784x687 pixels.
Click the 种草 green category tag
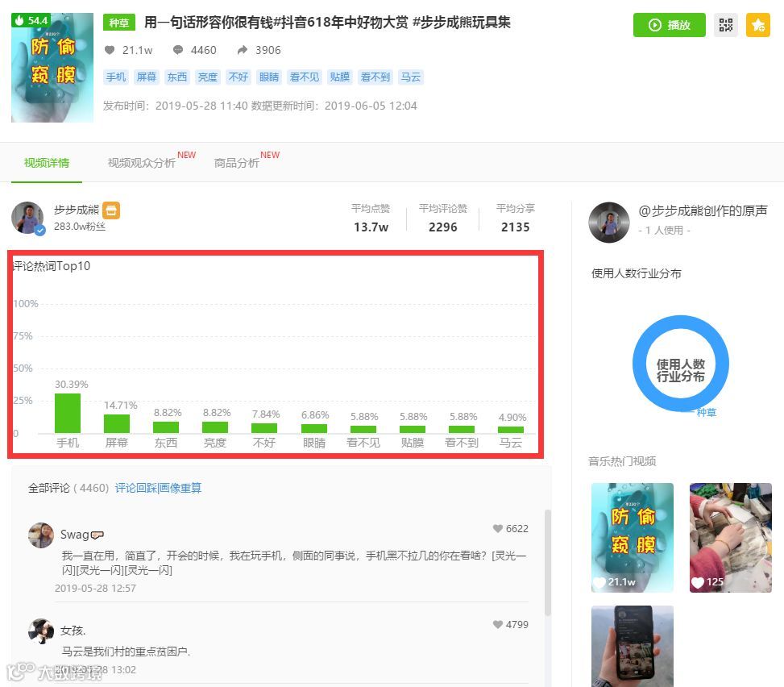(119, 23)
